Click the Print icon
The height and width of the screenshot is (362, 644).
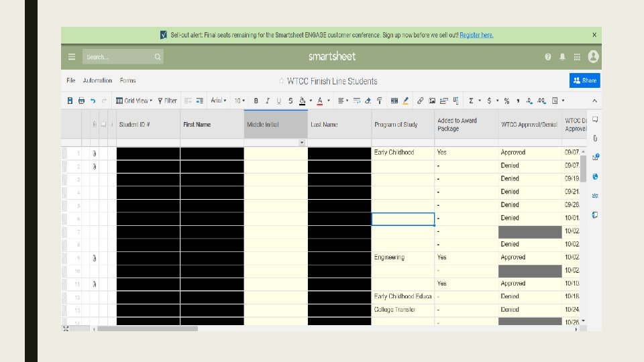tap(81, 101)
